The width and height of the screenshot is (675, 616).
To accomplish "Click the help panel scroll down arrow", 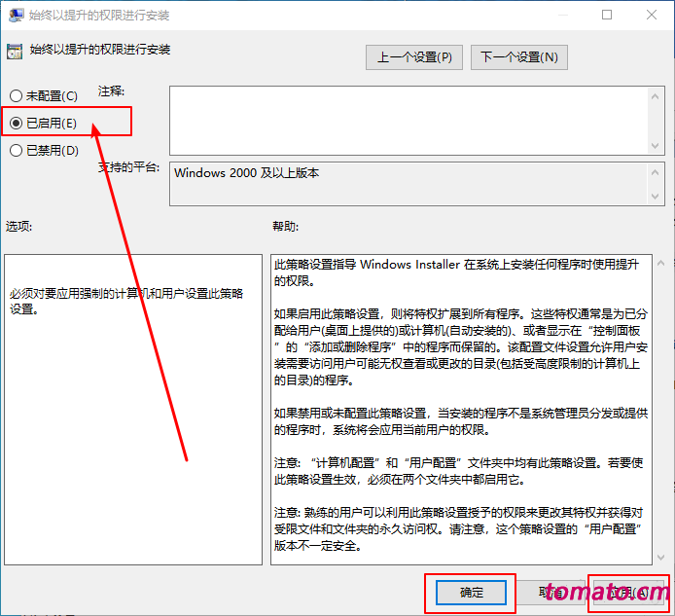I will [661, 558].
